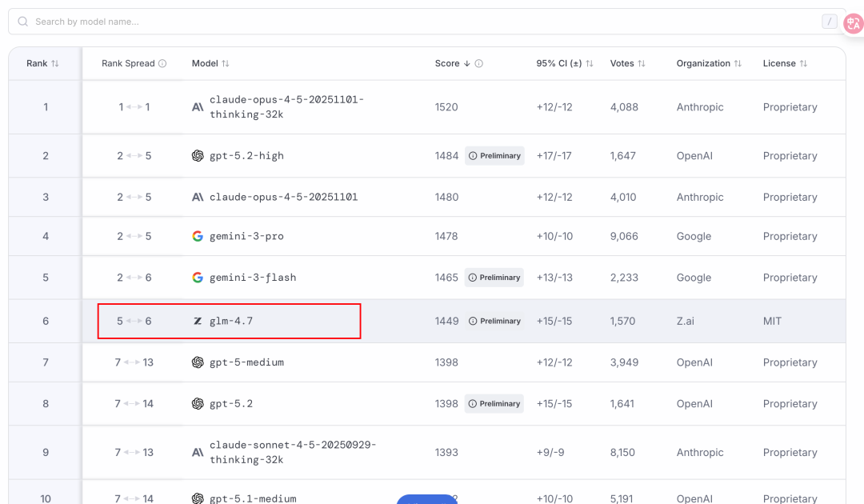Open claude-opus-4-5-20251101 model name
The height and width of the screenshot is (504, 864).
click(283, 197)
